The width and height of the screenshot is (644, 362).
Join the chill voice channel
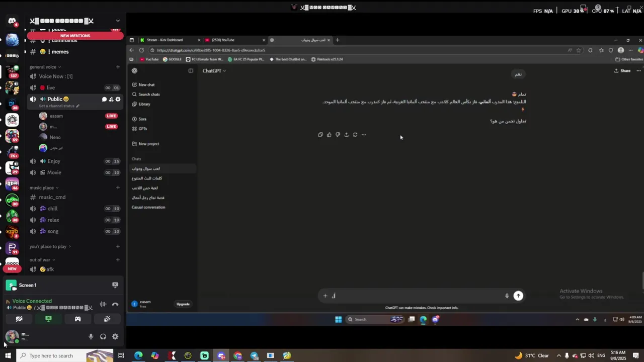click(75, 209)
